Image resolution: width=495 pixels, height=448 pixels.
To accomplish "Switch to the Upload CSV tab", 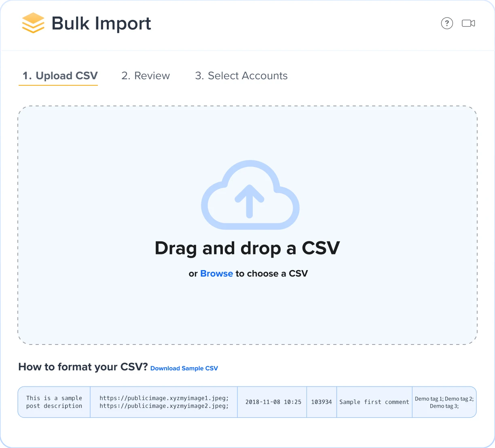I will pos(60,76).
